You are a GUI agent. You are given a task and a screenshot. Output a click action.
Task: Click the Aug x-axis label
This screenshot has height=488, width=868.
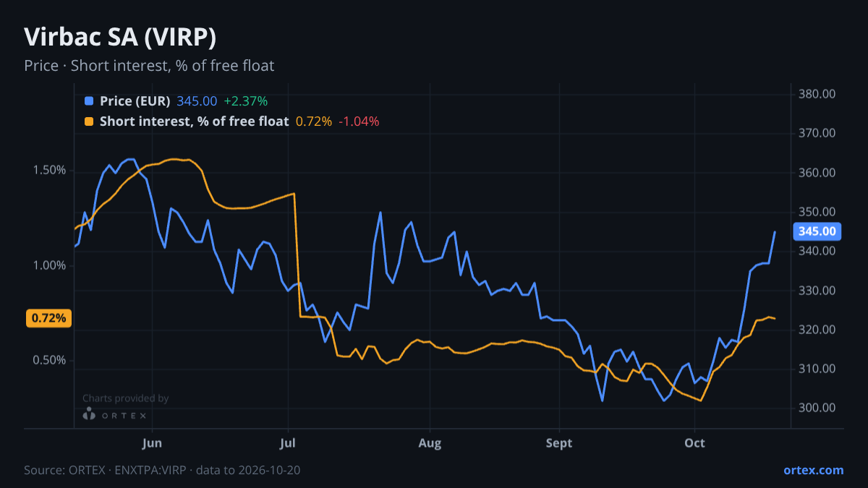pos(430,442)
